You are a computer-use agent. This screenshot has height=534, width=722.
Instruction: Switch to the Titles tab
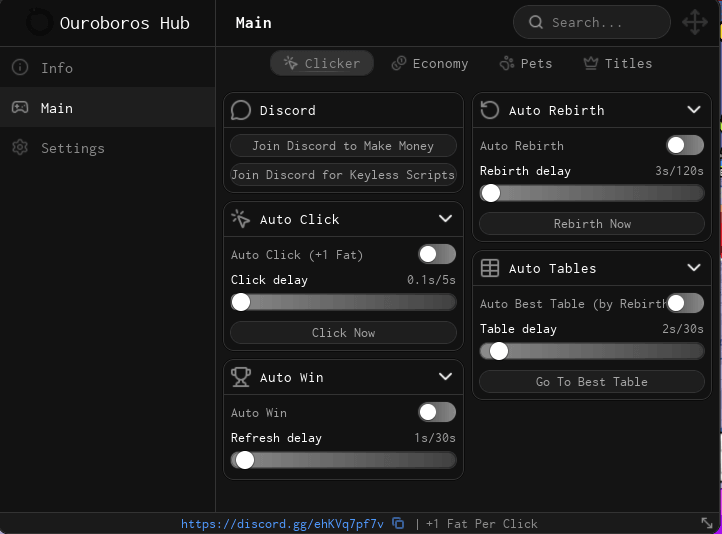pyautogui.click(x=618, y=63)
